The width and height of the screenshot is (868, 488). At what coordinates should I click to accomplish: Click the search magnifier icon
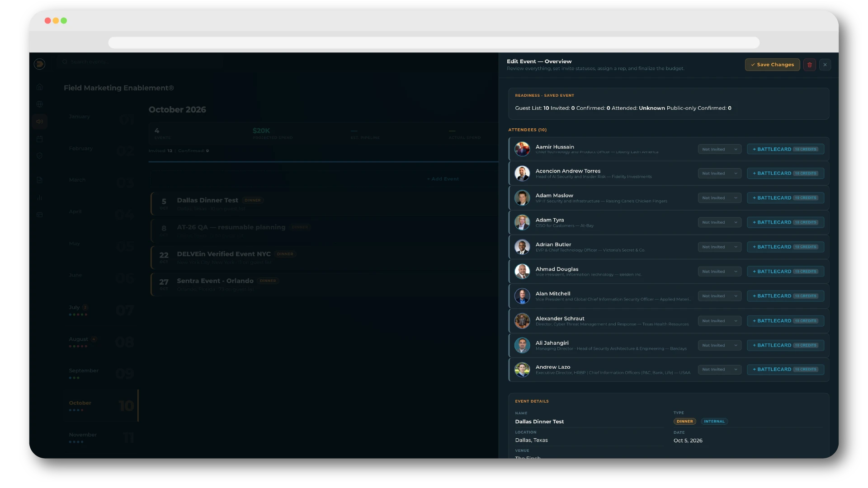coord(65,61)
